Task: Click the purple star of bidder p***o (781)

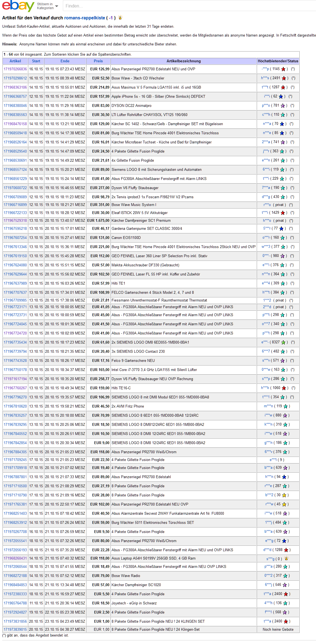Action: (x=283, y=106)
